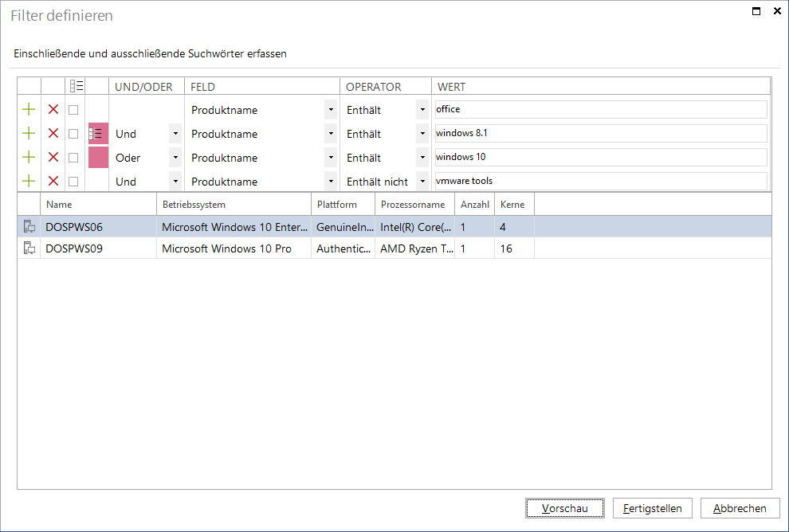789x532 pixels.
Task: Add a row below 'windows 10' filter
Action: [29, 158]
